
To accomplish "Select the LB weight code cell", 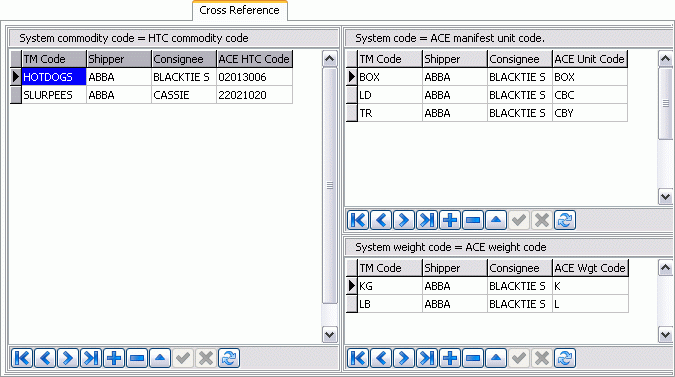I will [x=390, y=304].
